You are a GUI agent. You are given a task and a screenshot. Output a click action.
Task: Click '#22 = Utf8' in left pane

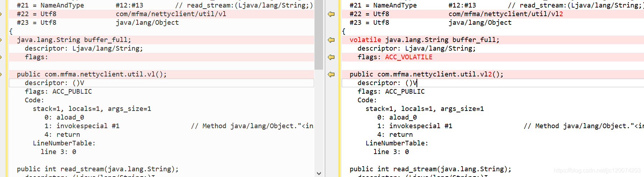[37, 14]
